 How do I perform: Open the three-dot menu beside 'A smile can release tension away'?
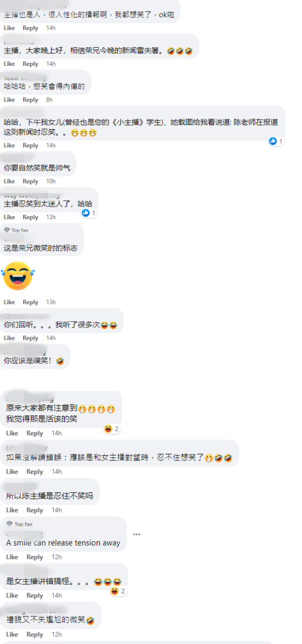[x=136, y=534]
